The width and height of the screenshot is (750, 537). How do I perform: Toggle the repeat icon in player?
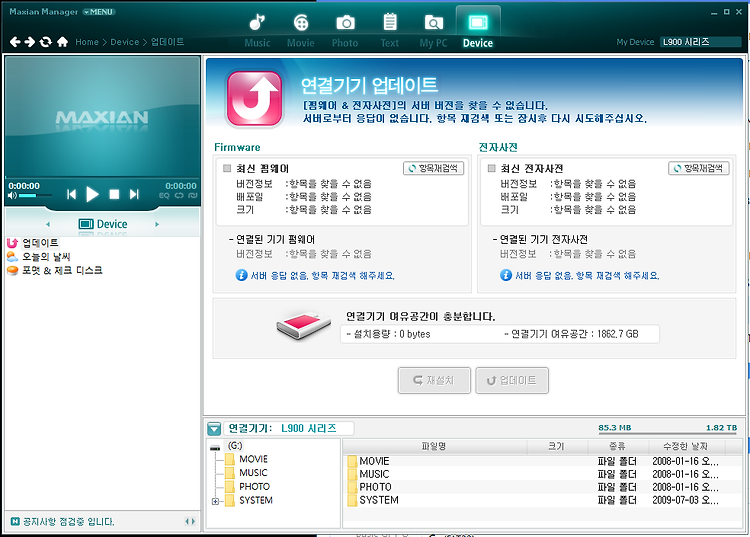click(x=179, y=196)
